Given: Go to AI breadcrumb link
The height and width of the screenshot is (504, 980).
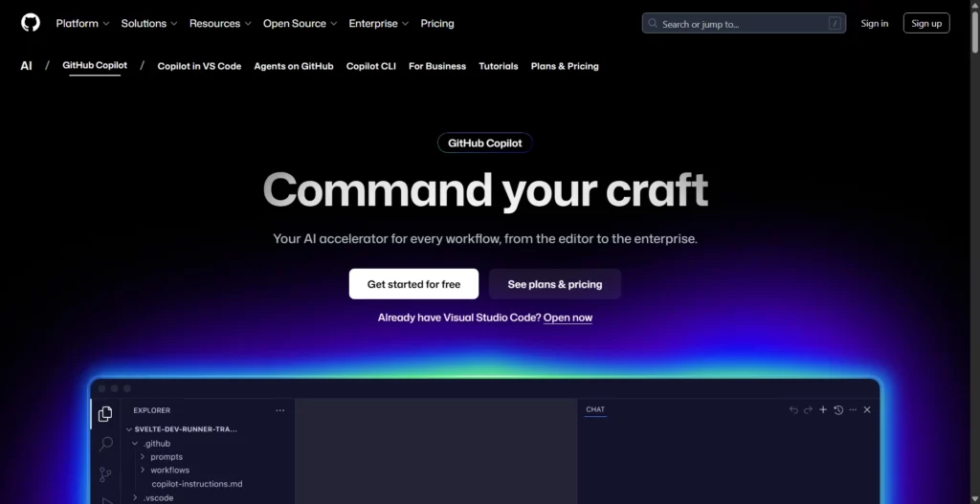Looking at the screenshot, I should 26,66.
